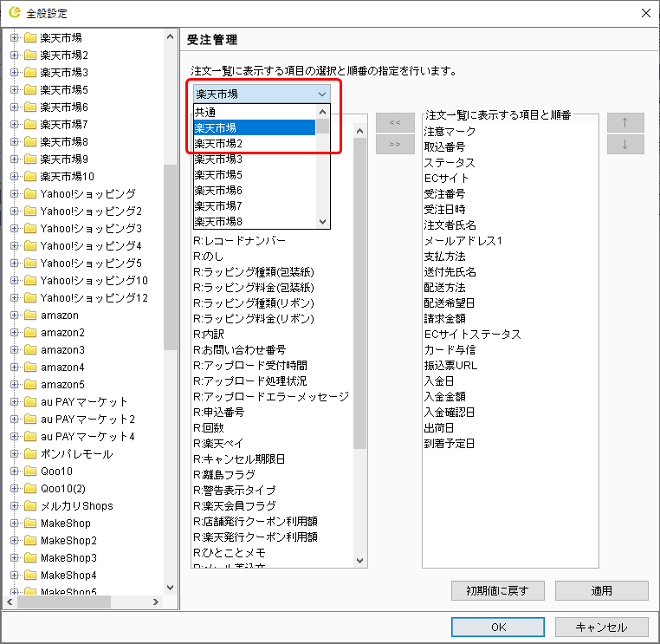This screenshot has width=660, height=644.
Task: Click the Yahoo!ショッピング folder icon
Action: [x=30, y=194]
